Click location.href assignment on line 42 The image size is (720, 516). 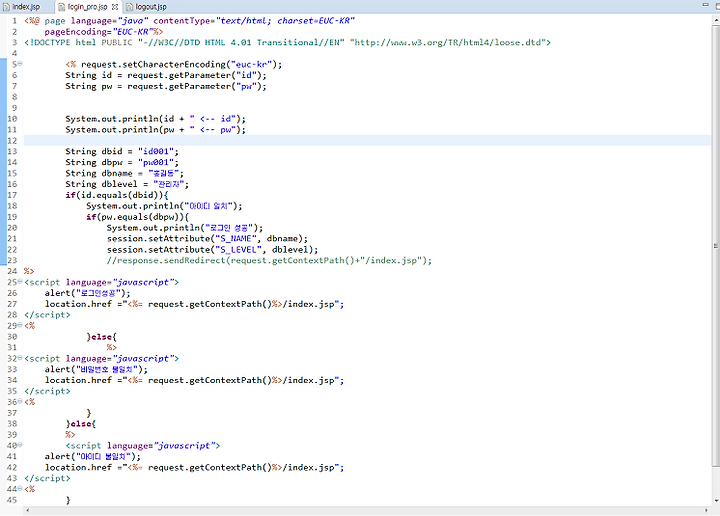(194, 467)
